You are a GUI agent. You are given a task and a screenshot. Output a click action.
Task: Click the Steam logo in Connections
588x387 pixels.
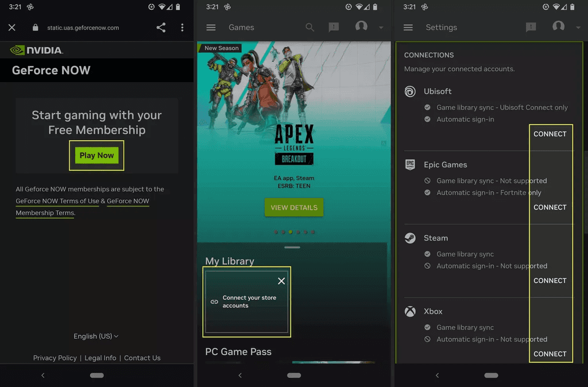[x=409, y=238]
